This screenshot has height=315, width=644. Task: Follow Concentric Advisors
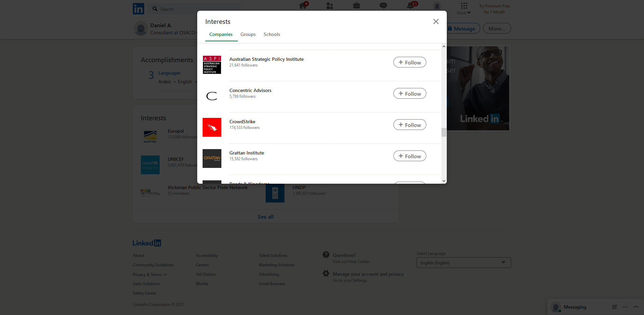(x=410, y=93)
